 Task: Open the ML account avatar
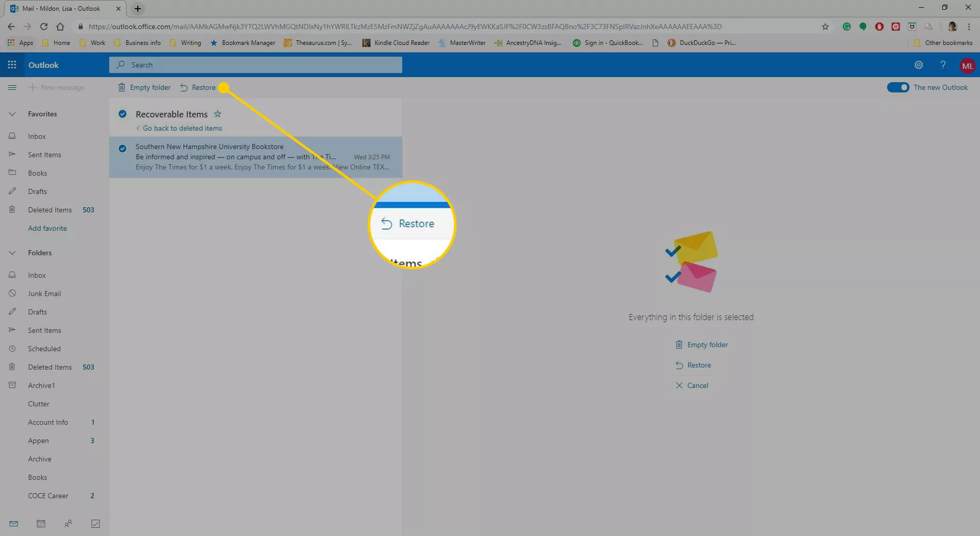pos(967,65)
